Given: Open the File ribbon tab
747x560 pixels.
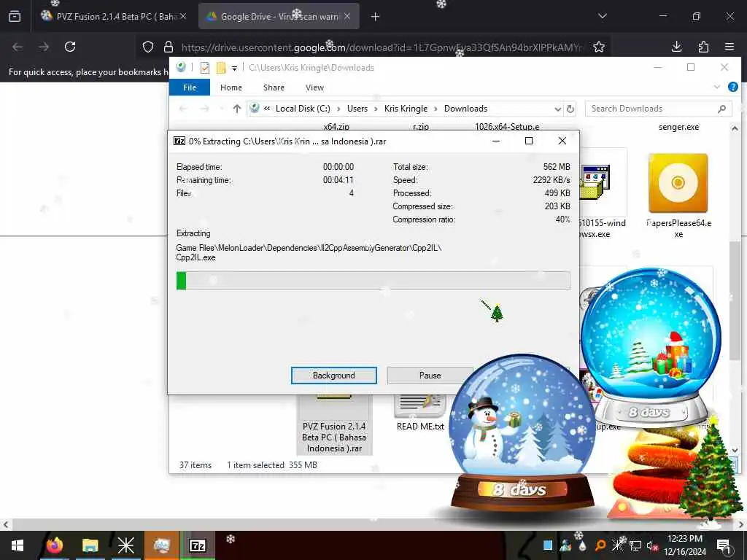Looking at the screenshot, I should pyautogui.click(x=190, y=87).
